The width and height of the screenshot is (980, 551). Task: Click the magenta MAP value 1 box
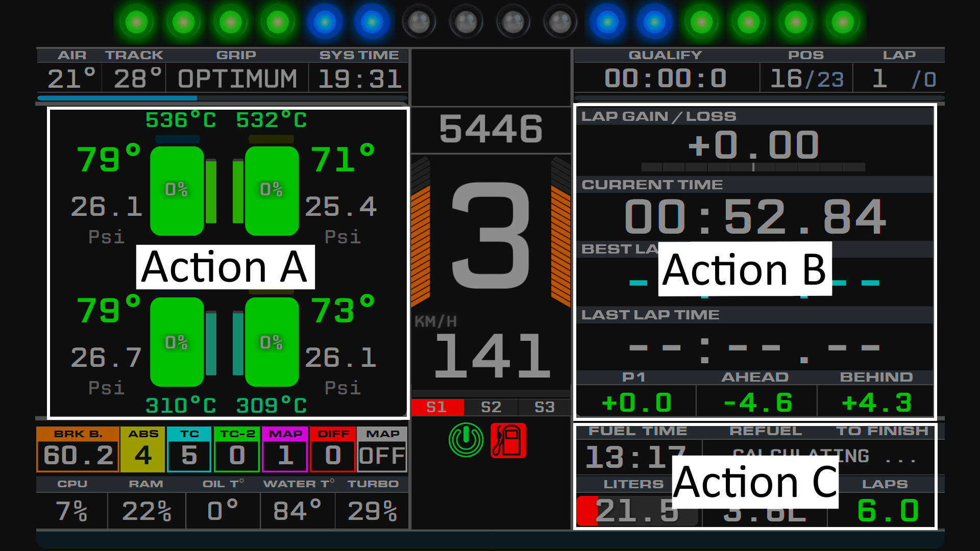pyautogui.click(x=285, y=449)
